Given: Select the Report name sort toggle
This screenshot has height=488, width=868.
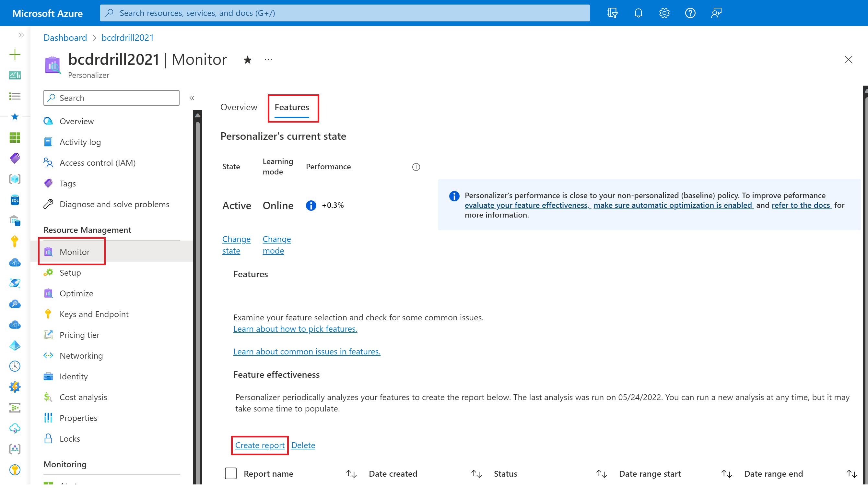Looking at the screenshot, I should (352, 474).
